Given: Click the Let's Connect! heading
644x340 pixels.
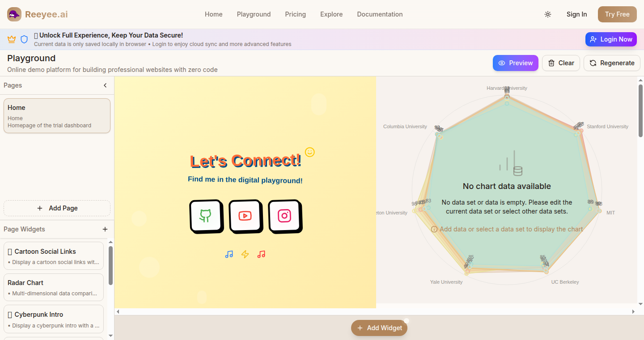Looking at the screenshot, I should [246, 161].
